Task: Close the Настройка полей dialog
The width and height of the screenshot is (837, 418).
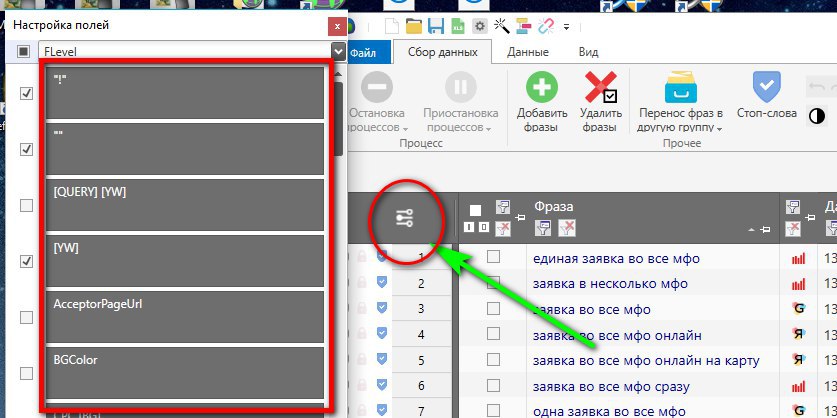Action: tap(336, 26)
